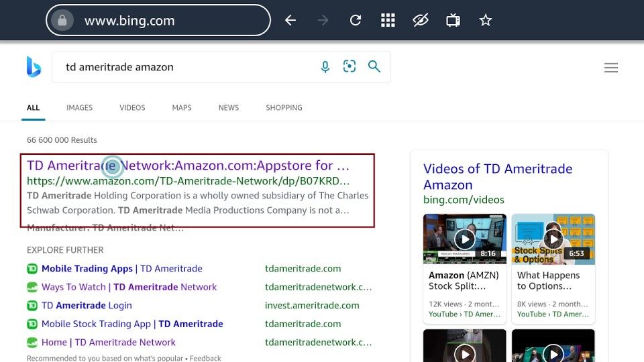Click the Mobile Trading Apps favicon
This screenshot has height=362, width=644.
tap(32, 269)
